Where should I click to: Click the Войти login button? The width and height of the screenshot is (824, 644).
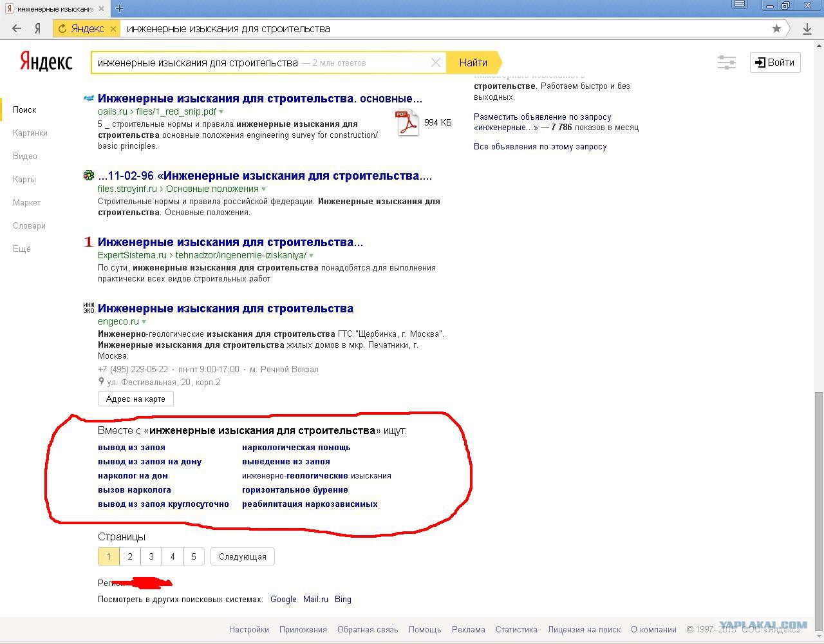(775, 62)
